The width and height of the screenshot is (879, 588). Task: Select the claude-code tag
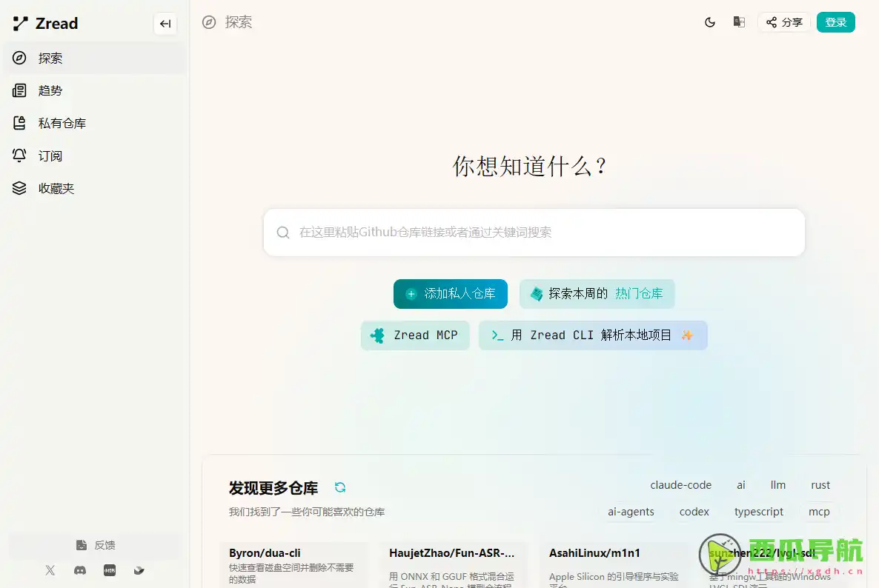(680, 485)
